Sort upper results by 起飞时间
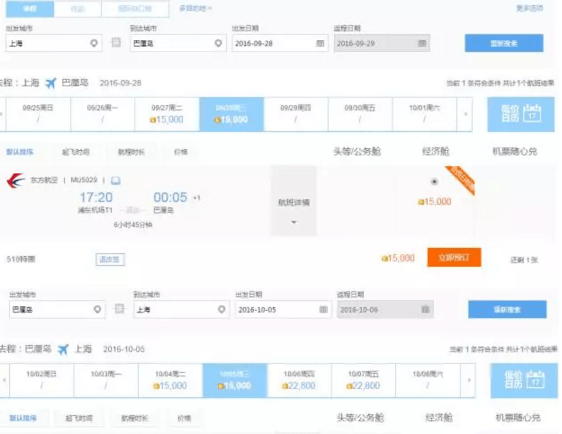This screenshot has width=562, height=434. 76,152
